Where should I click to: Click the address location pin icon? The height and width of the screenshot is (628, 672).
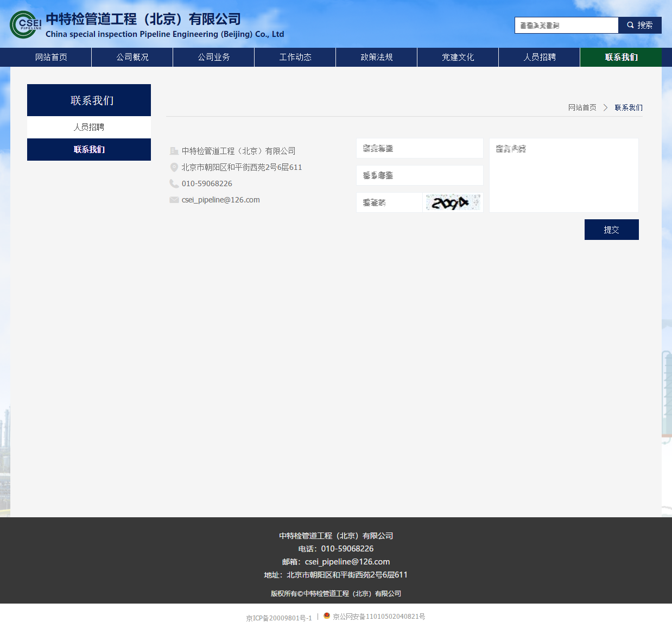[x=174, y=167]
